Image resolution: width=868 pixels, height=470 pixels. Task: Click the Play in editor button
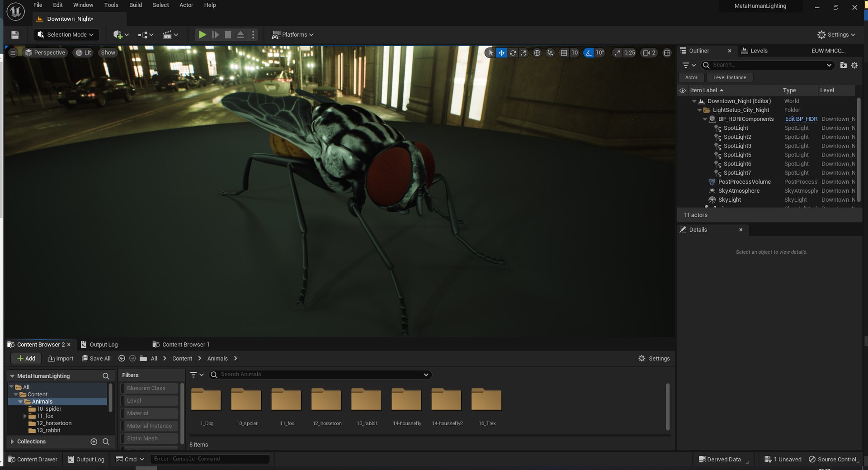click(x=202, y=35)
